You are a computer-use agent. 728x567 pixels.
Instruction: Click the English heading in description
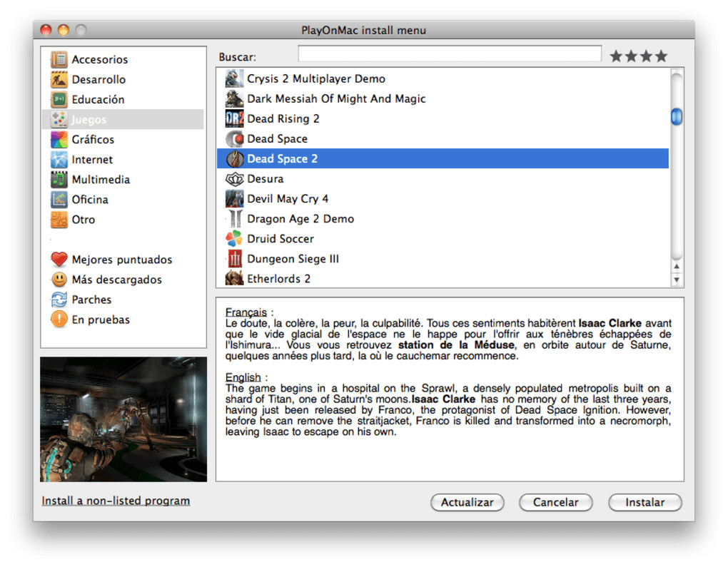point(243,377)
